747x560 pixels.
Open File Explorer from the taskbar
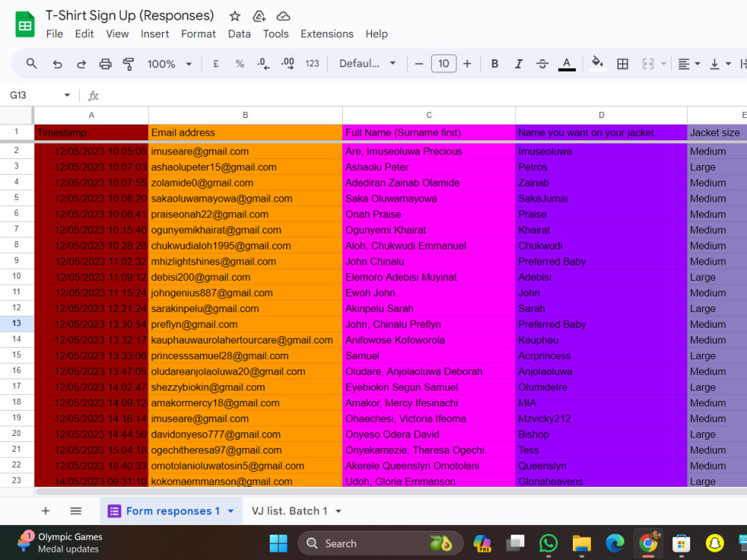coord(582,544)
